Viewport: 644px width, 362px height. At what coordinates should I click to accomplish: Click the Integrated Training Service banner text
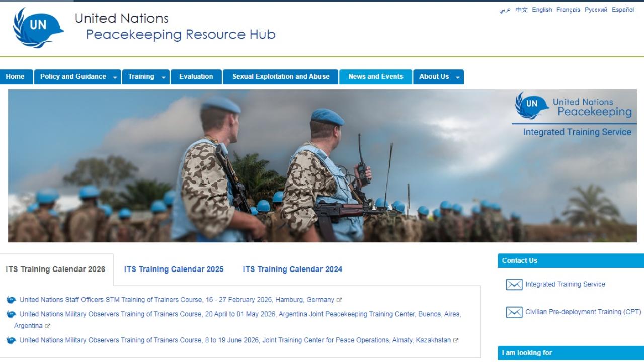577,132
